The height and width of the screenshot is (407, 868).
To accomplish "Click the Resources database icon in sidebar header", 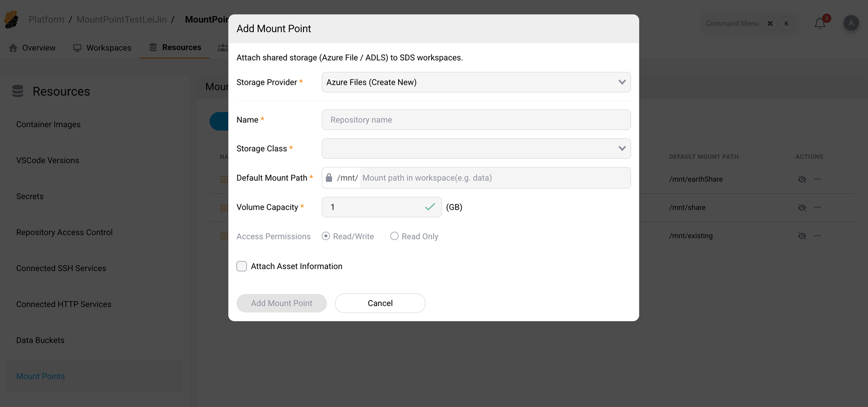I will pyautogui.click(x=18, y=91).
